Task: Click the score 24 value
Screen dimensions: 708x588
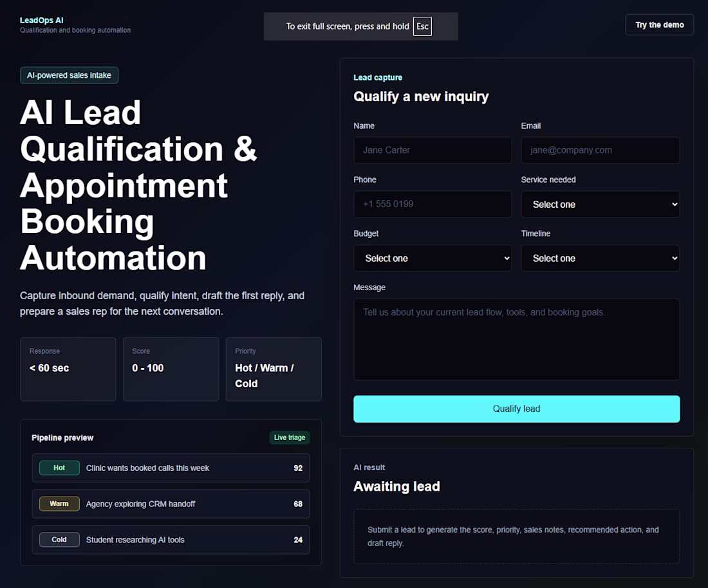Action: pyautogui.click(x=298, y=540)
